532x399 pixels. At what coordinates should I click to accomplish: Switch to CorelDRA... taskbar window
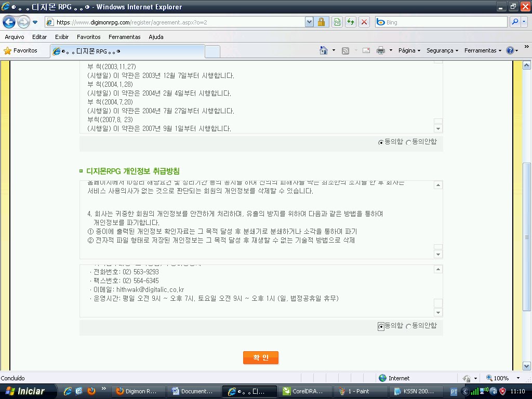(x=305, y=391)
